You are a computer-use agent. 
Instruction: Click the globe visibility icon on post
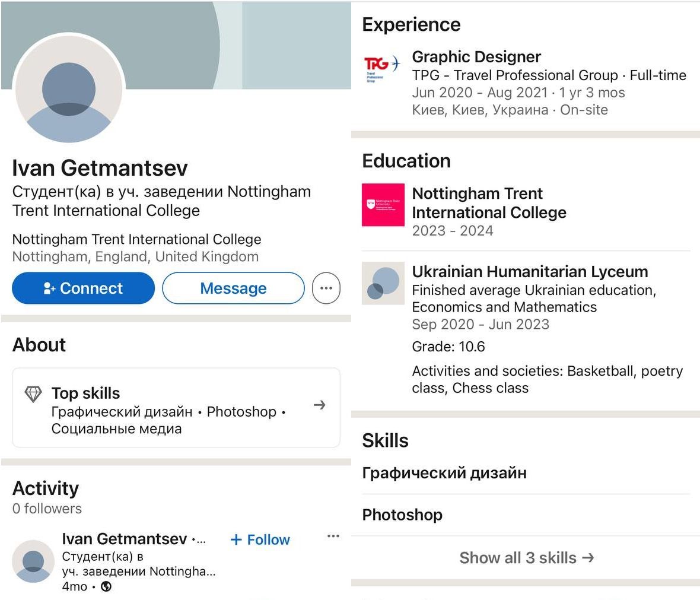pyautogui.click(x=106, y=586)
